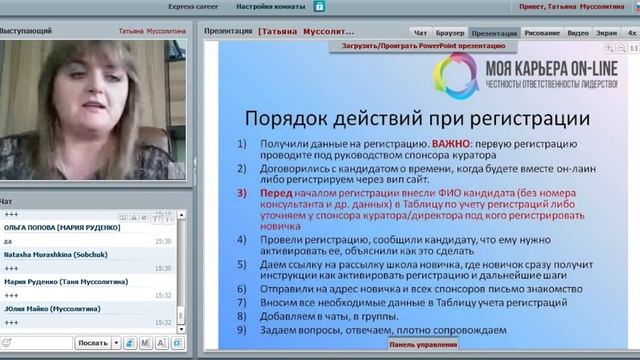Viewport: 640px width, 360px height.
Task: Click the Russian flag language icon
Action: pyautogui.click(x=637, y=7)
